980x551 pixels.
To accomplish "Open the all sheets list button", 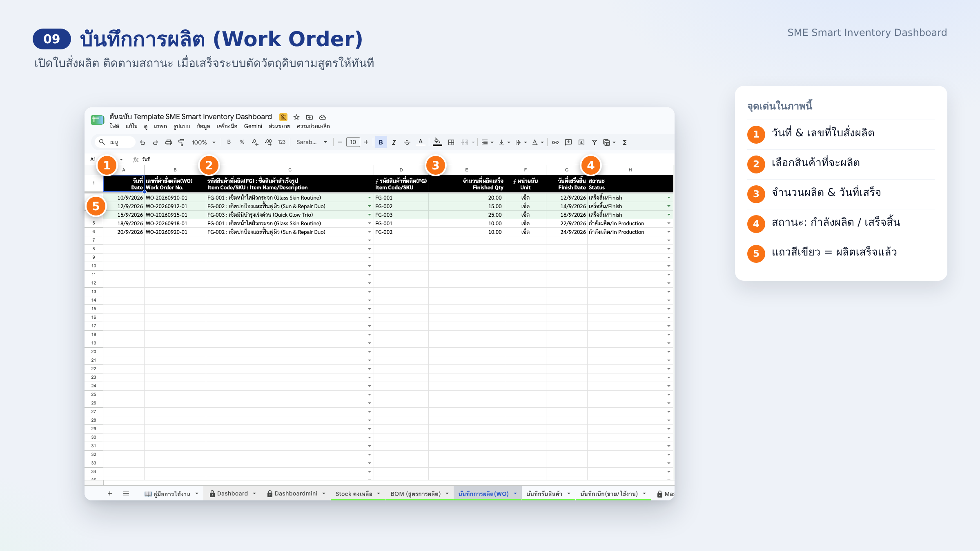I will click(x=126, y=494).
